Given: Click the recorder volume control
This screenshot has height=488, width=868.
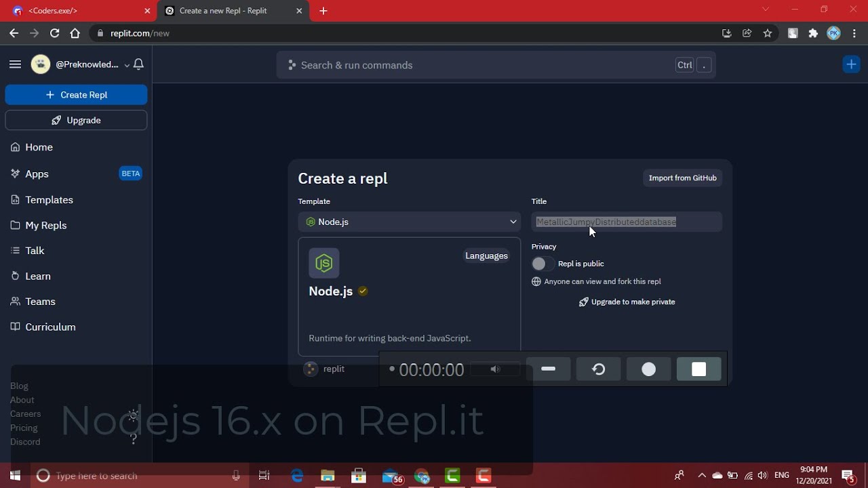Looking at the screenshot, I should tap(495, 369).
